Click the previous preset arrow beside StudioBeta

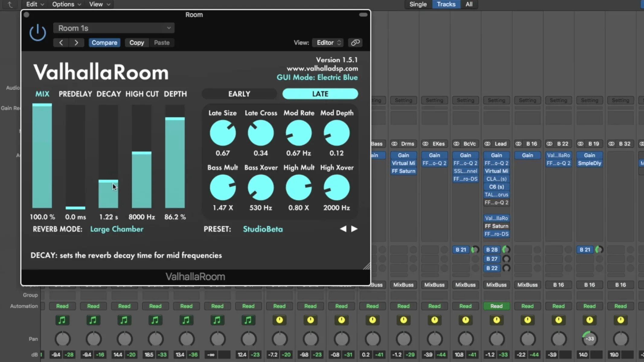(343, 229)
